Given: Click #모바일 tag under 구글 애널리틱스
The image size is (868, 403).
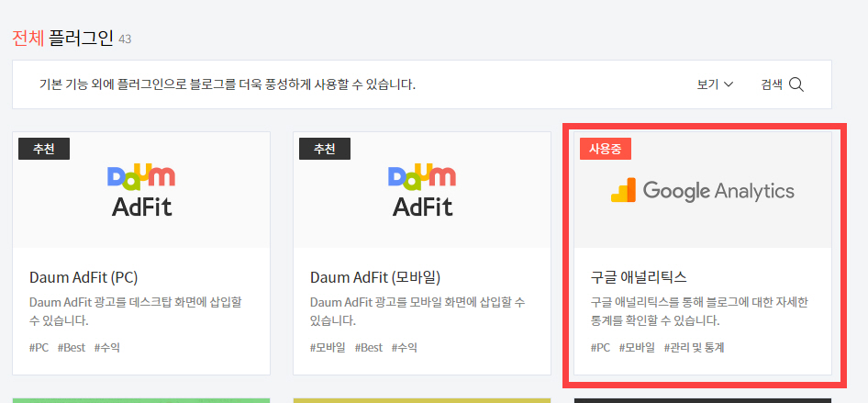Looking at the screenshot, I should [637, 348].
